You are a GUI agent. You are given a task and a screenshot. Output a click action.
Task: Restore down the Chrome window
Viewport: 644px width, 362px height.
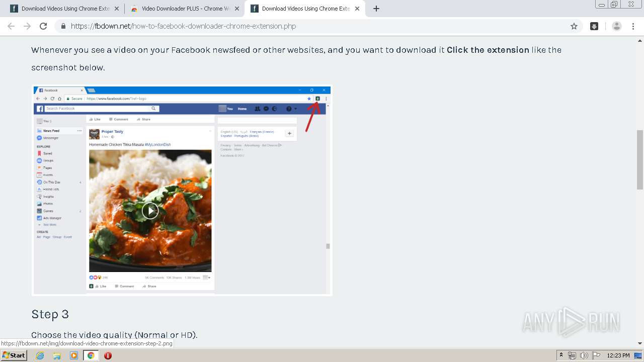point(614,5)
